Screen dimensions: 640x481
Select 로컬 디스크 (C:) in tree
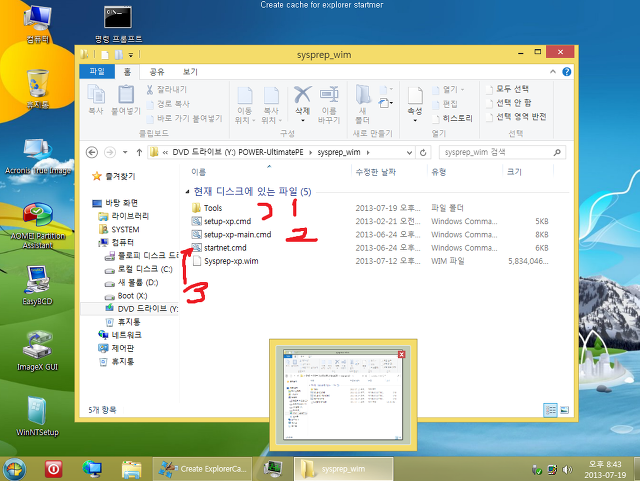[x=139, y=269]
